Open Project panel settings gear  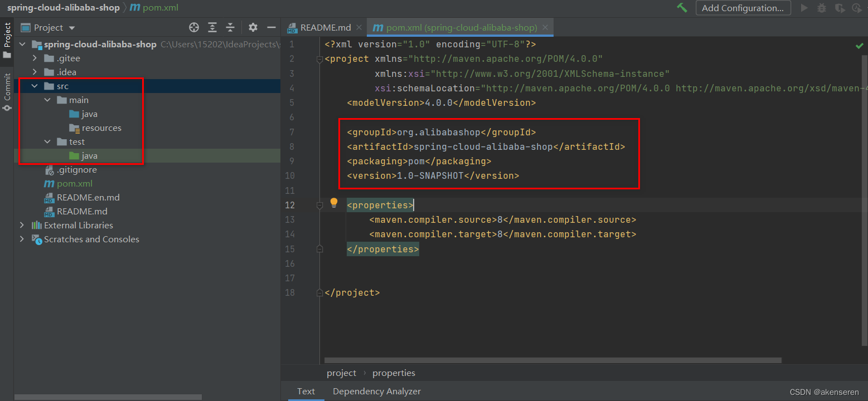(x=253, y=27)
